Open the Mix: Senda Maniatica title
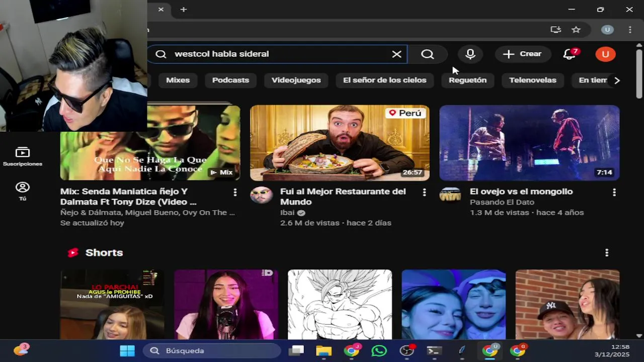This screenshot has height=362, width=644. [128, 197]
